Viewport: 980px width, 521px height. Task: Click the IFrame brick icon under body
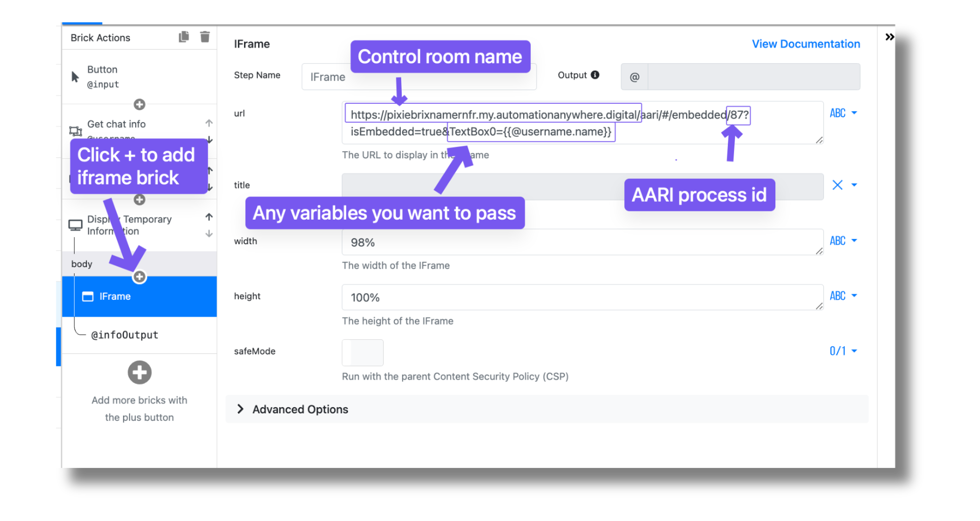tap(87, 296)
